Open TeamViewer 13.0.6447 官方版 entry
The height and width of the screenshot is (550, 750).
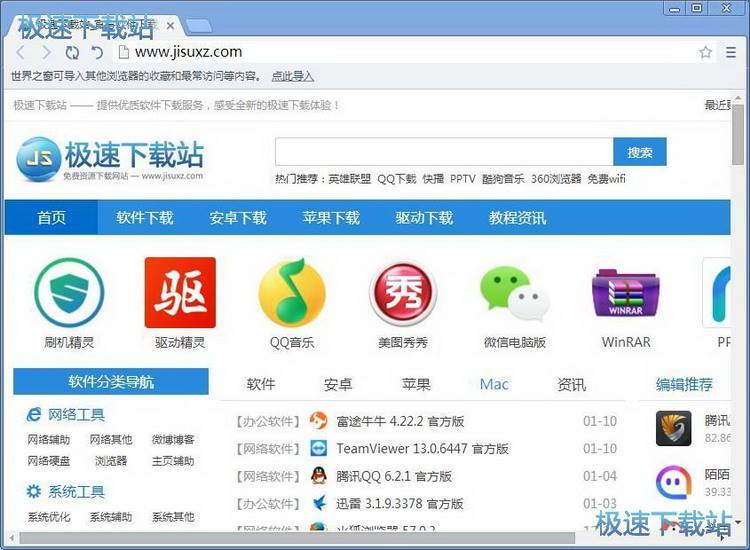pos(422,448)
